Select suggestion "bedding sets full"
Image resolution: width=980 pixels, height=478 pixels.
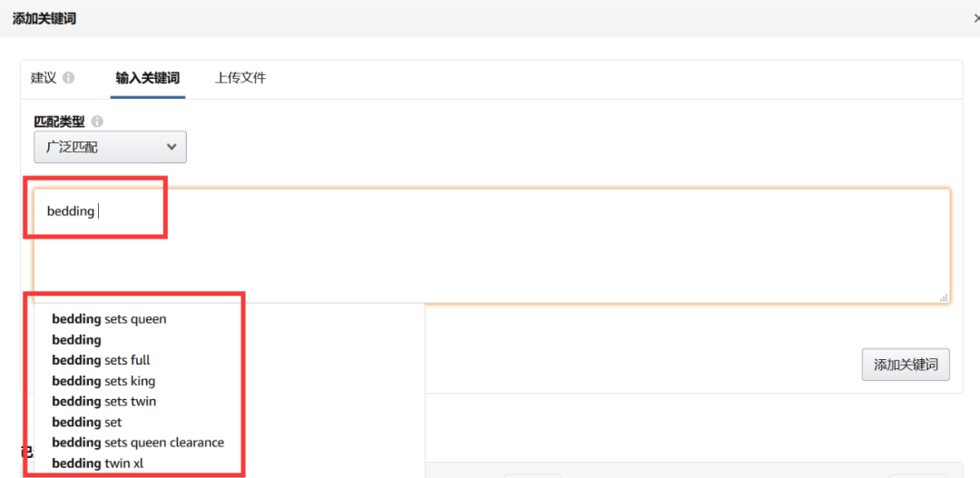click(x=101, y=360)
